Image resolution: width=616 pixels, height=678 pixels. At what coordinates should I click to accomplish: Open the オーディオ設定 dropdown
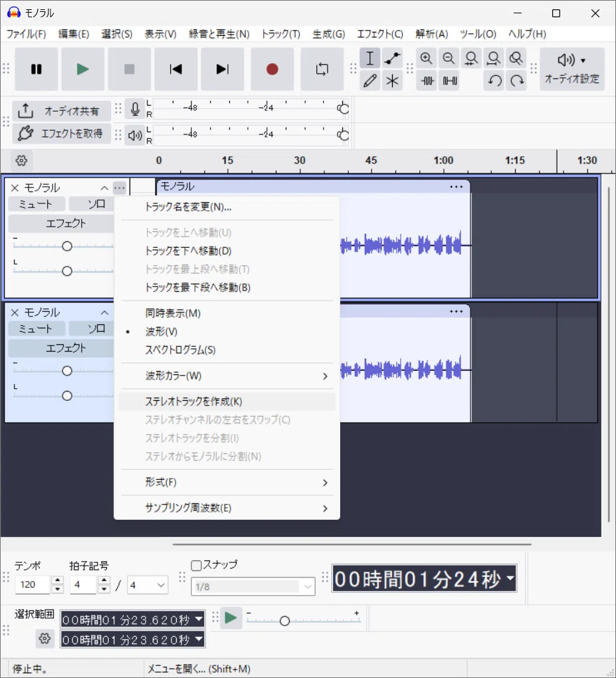(x=572, y=69)
